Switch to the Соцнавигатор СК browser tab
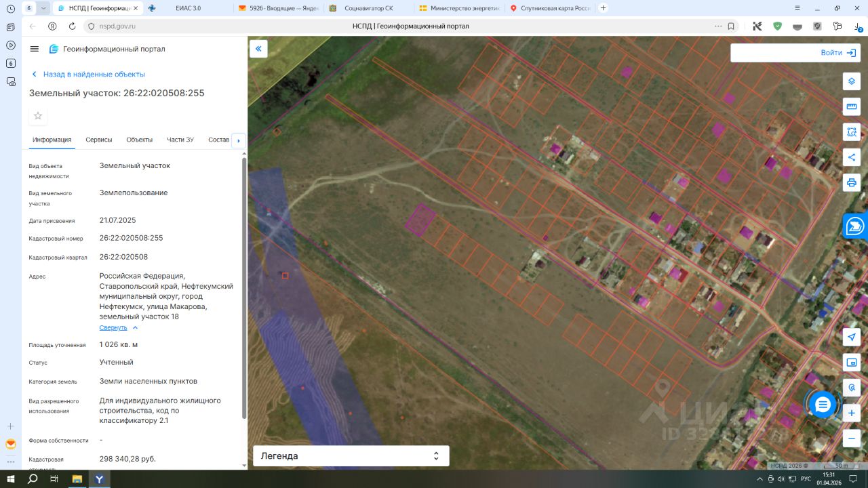This screenshot has width=868, height=488. tap(369, 8)
